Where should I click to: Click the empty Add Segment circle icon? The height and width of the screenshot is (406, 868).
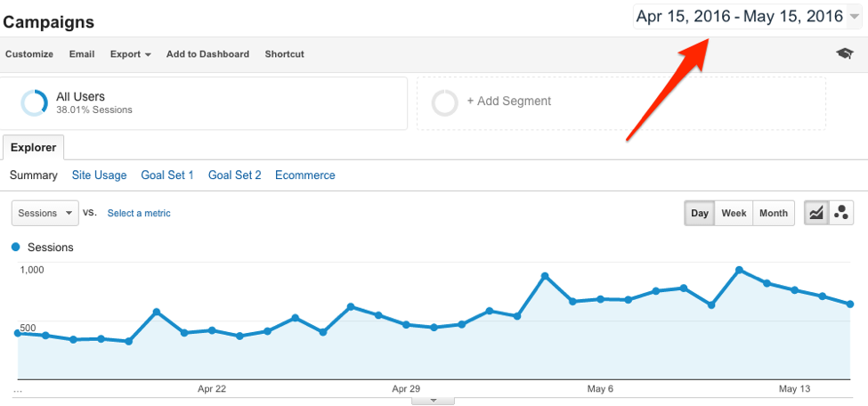444,103
